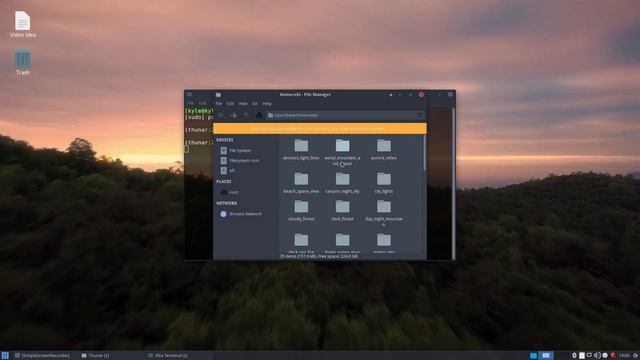Click the red recorder tray icon

[x=613, y=356]
